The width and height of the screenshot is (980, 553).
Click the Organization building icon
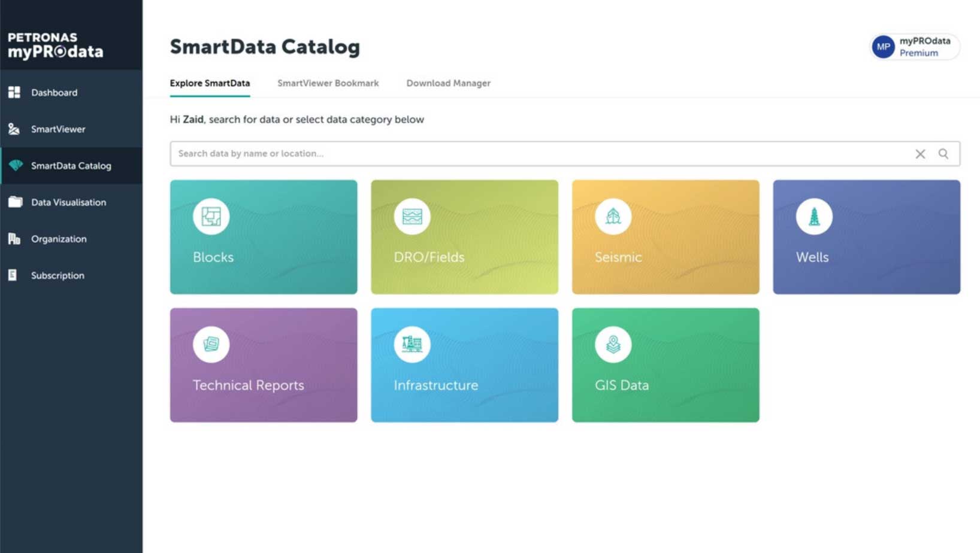point(14,238)
